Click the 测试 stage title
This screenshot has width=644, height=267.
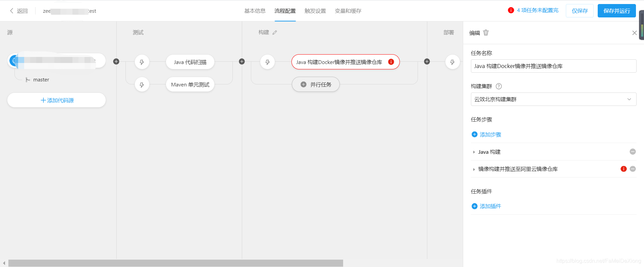pos(138,32)
